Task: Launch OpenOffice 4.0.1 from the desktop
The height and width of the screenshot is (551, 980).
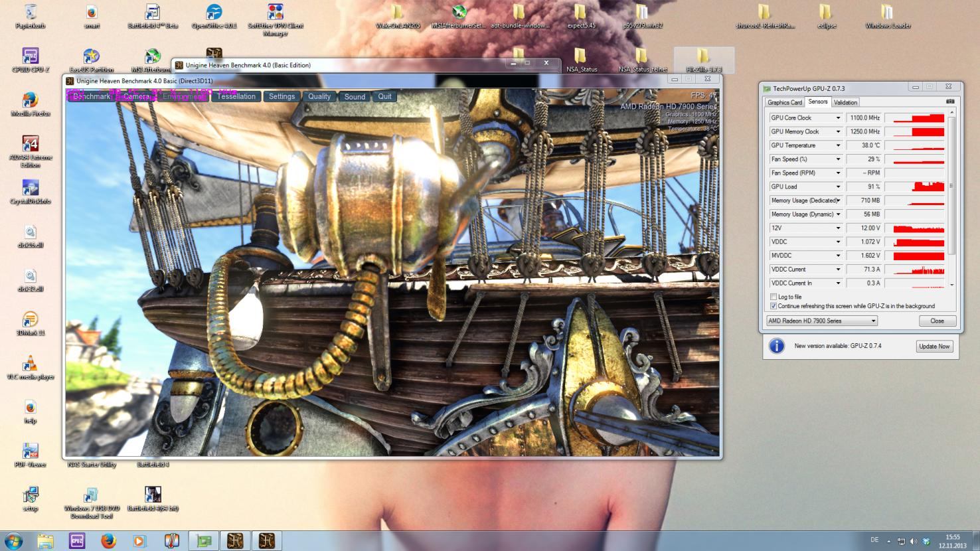Action: click(x=214, y=16)
